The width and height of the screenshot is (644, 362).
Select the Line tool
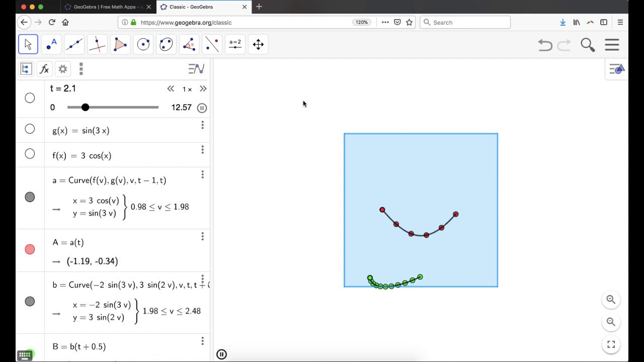tap(74, 44)
